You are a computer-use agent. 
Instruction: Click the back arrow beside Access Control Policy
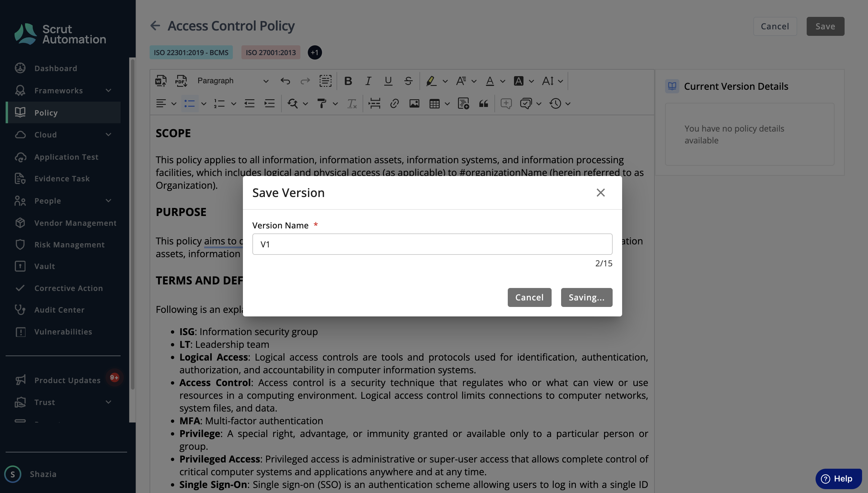click(x=155, y=25)
